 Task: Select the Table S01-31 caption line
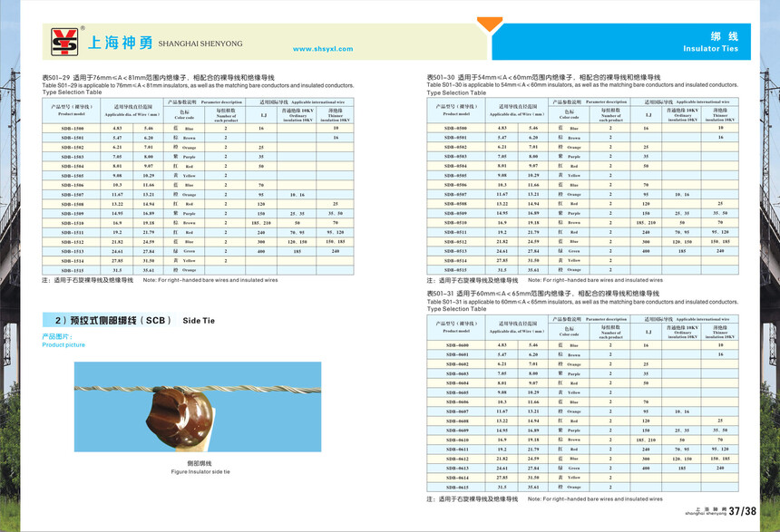[582, 302]
